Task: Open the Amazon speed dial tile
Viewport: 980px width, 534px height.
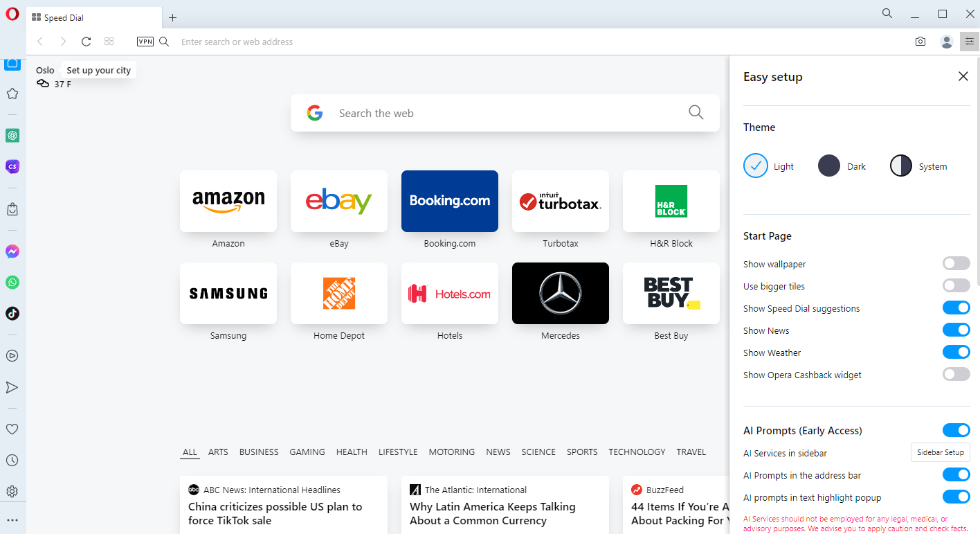Action: click(x=228, y=201)
